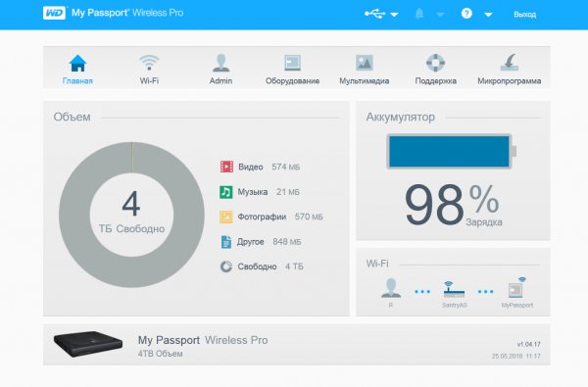Image resolution: width=588 pixels, height=387 pixels.
Task: Click the '4 ТБ Свободно' center text
Action: pos(131,213)
